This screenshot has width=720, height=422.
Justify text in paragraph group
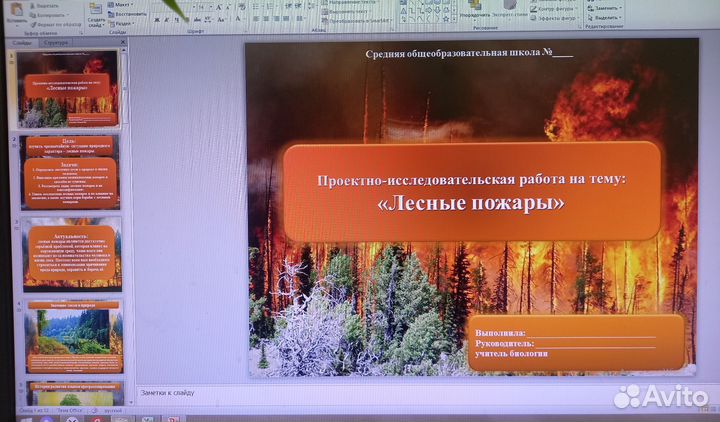286,19
